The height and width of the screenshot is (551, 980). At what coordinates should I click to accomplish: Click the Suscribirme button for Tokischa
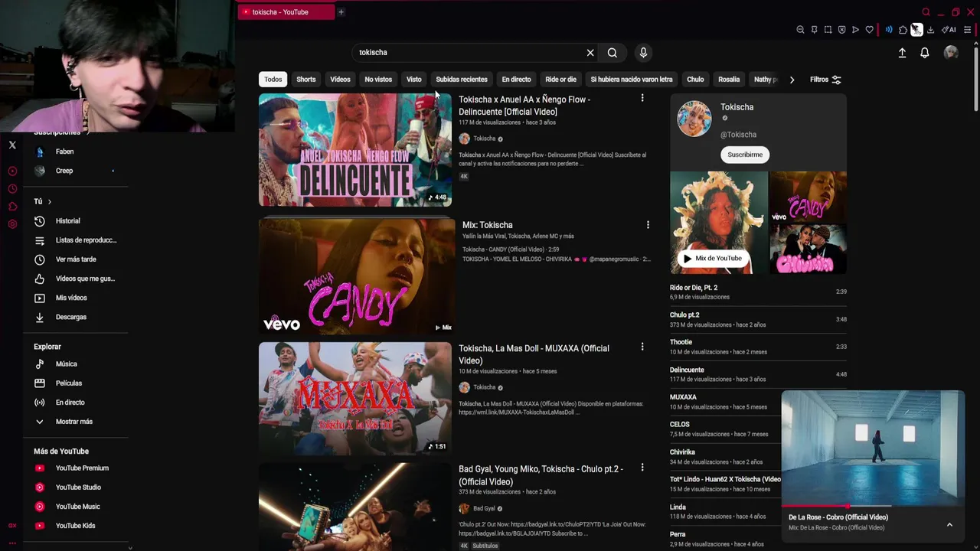[745, 155]
